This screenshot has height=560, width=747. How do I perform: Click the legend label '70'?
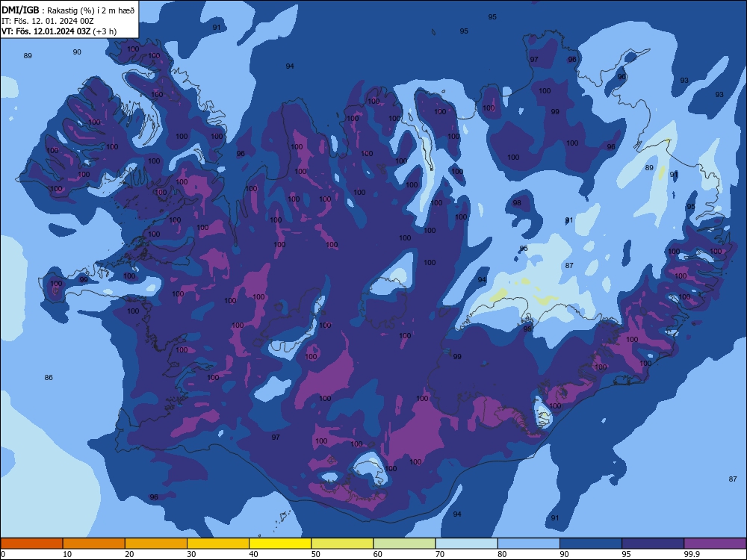(x=440, y=554)
